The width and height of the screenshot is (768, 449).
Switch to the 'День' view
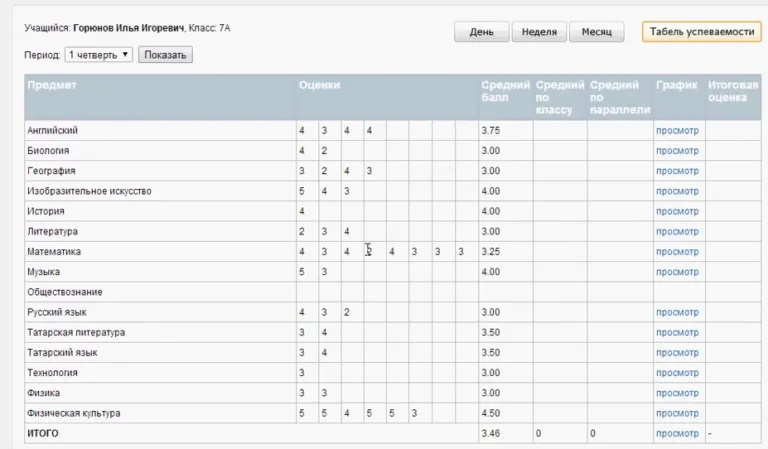[481, 33]
